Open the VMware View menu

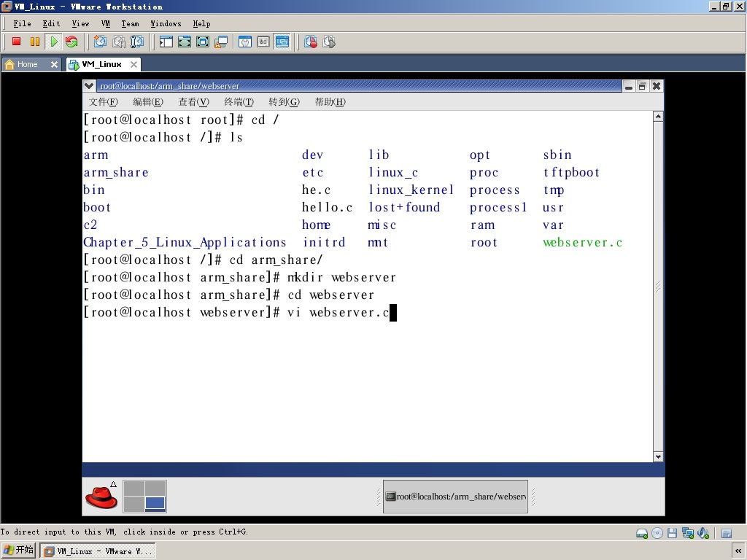pos(80,23)
